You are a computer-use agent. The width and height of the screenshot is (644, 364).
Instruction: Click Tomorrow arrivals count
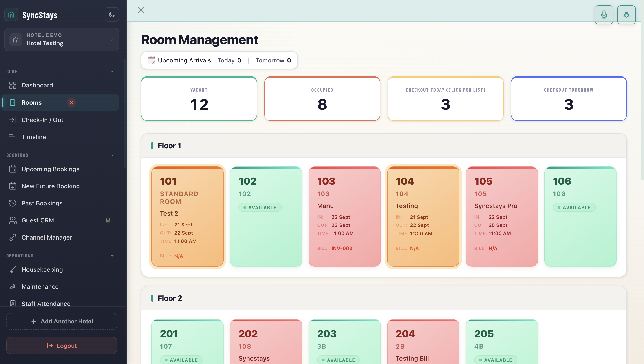tap(289, 60)
